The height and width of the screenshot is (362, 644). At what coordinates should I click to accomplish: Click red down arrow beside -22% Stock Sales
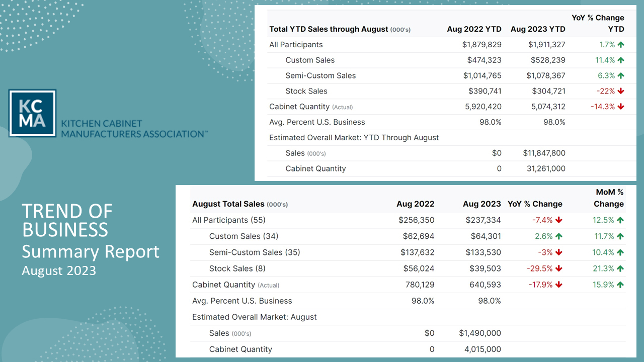click(621, 91)
